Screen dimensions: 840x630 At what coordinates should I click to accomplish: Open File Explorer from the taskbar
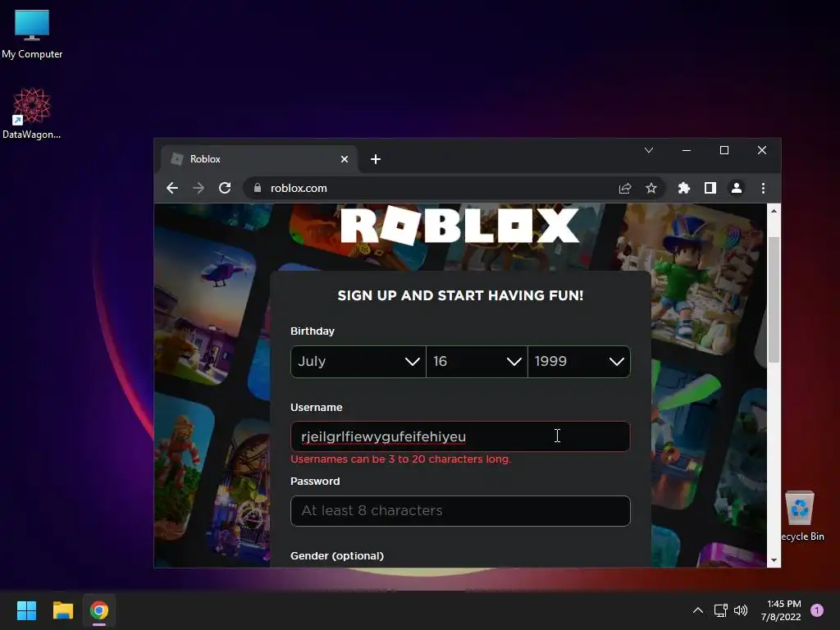(x=62, y=610)
